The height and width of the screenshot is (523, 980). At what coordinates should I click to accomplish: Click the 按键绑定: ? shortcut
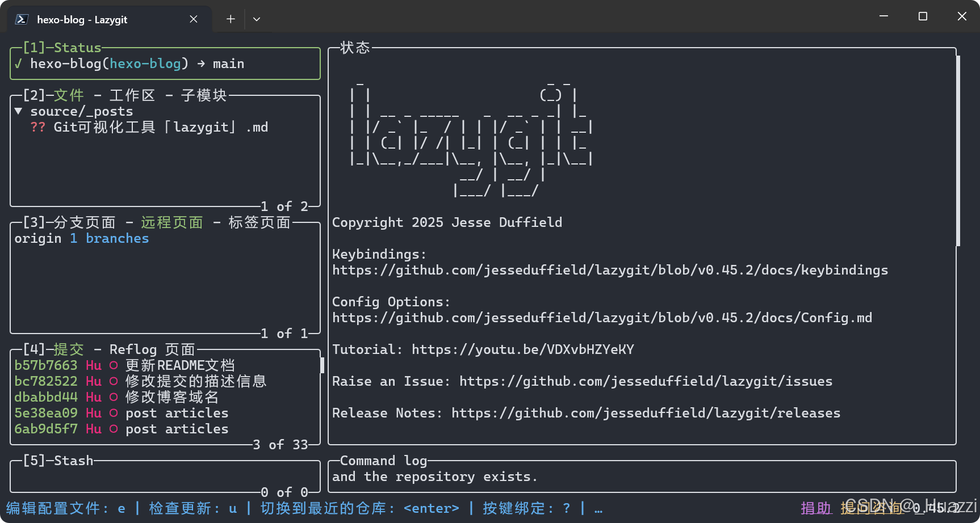coord(527,508)
